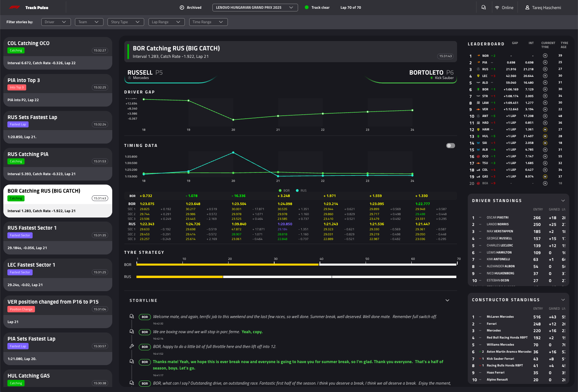Screen dimensions: 578x392
Task: Open the chat messages icon in header
Action: (484, 7)
